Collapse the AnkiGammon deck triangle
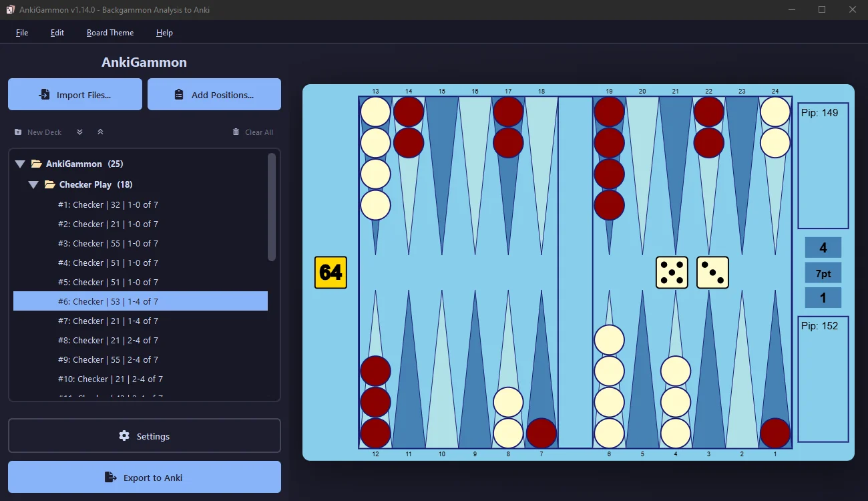Image resolution: width=868 pixels, height=501 pixels. pyautogui.click(x=19, y=164)
